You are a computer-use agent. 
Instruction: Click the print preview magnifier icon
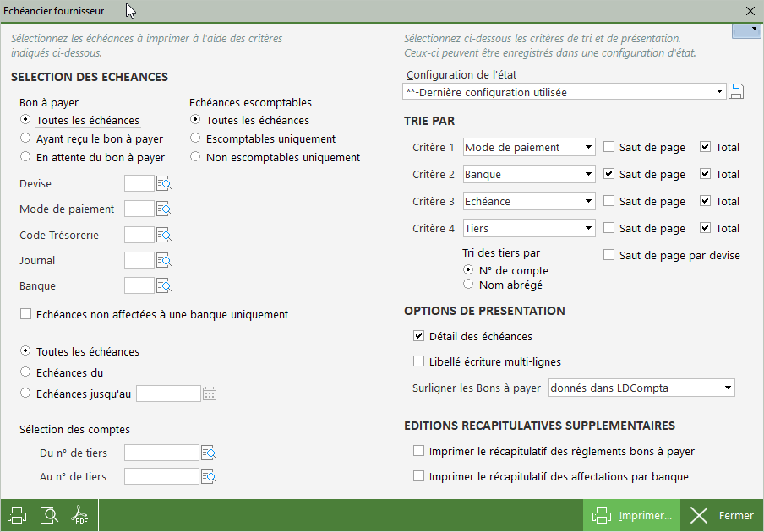[x=49, y=515]
